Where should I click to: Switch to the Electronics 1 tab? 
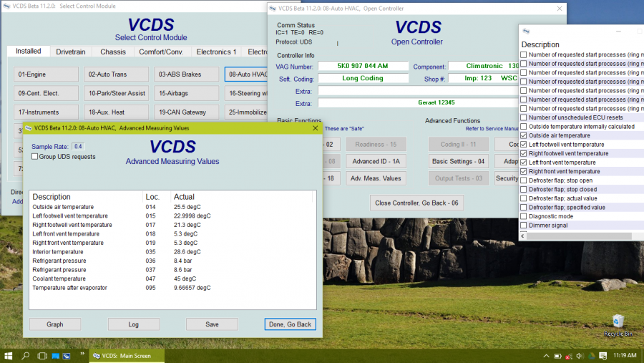point(216,52)
